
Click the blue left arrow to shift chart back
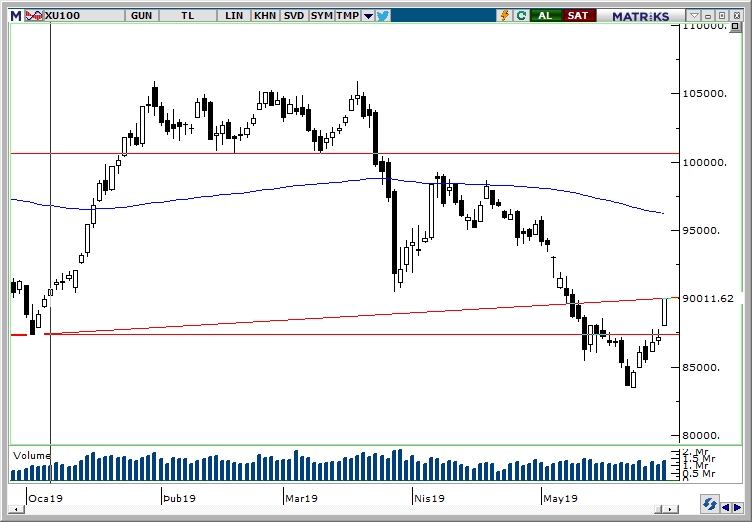(726, 508)
